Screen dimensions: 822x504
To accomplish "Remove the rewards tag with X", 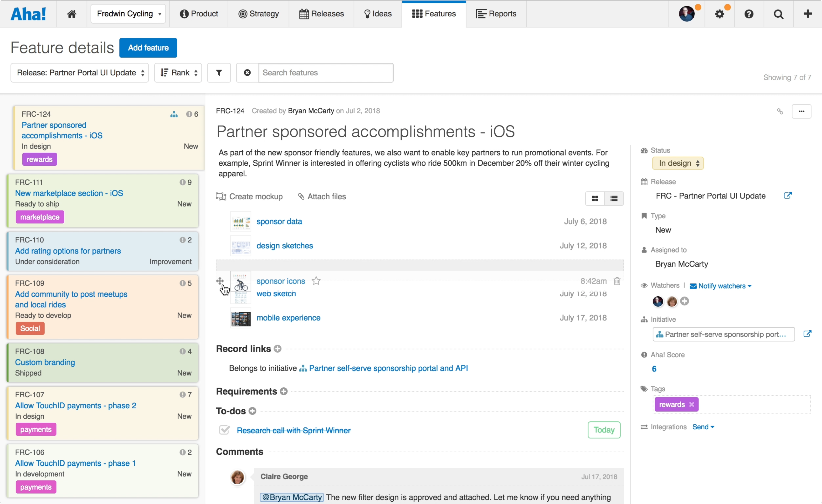I will [x=692, y=404].
